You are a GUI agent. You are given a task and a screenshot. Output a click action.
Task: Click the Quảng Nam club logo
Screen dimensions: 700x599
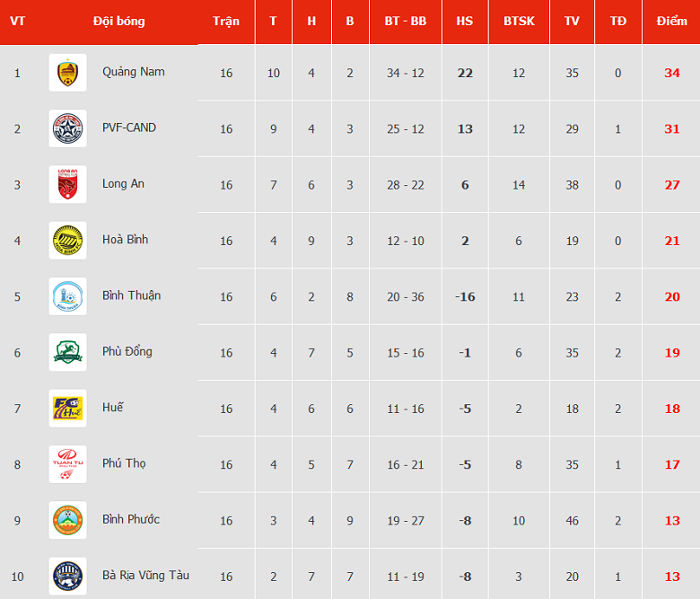tap(67, 73)
